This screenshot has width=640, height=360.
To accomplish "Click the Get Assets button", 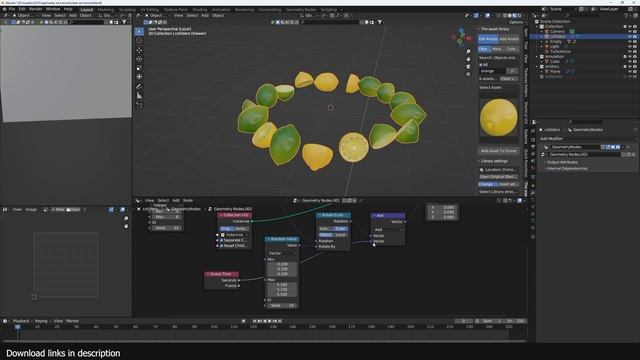I will 488,39.
